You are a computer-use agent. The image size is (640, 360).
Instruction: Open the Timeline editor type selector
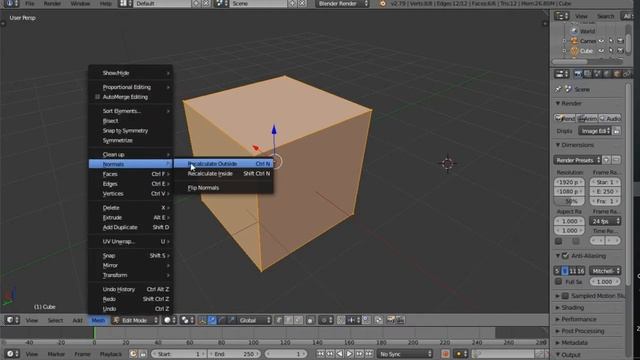click(12, 354)
